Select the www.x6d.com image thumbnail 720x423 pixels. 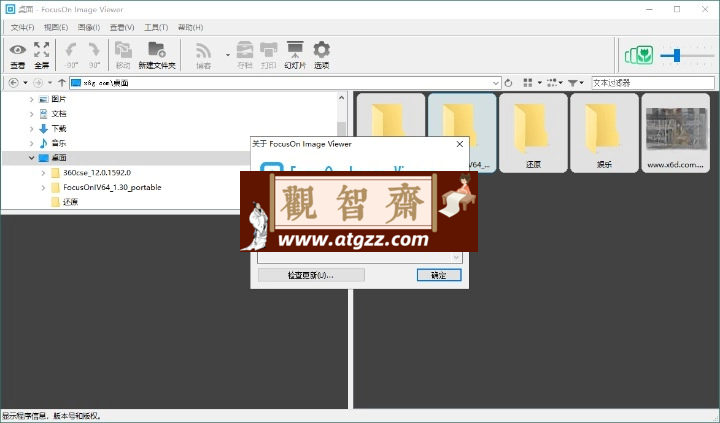pos(675,133)
